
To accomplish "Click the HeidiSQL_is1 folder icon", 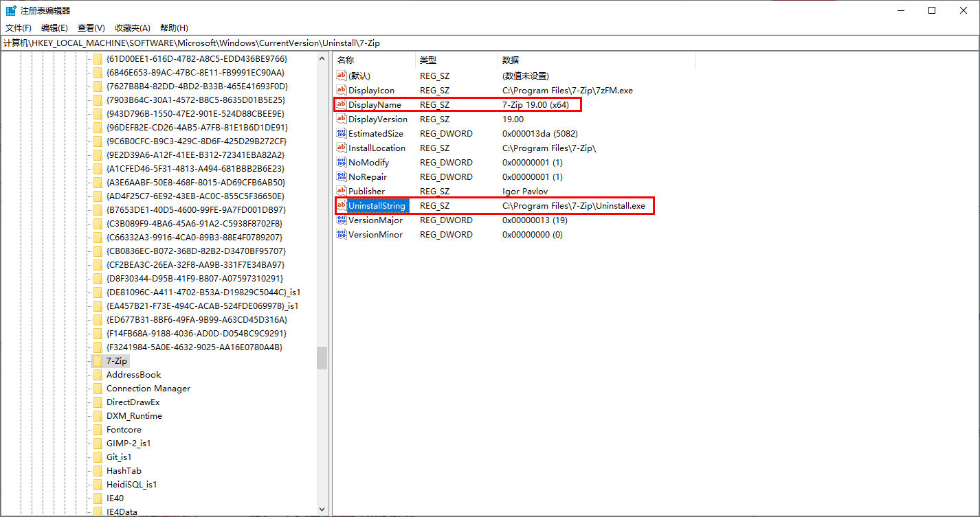I will coord(98,484).
